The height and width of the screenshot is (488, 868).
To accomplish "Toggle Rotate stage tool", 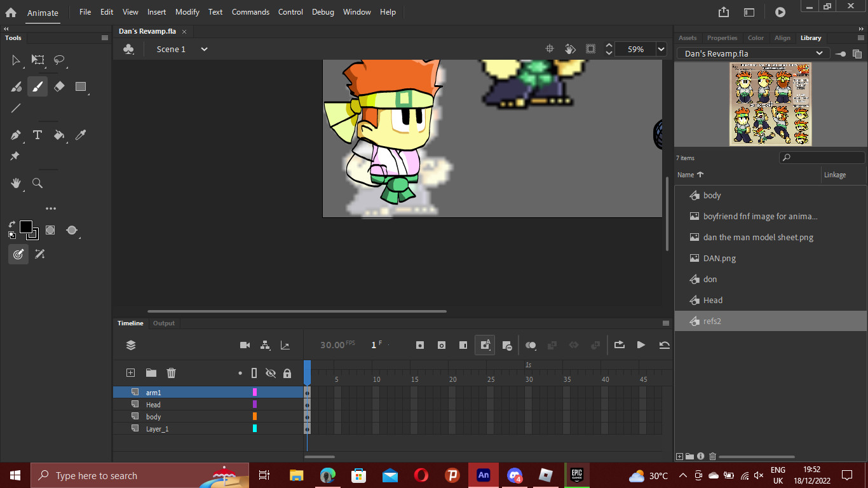I will 570,49.
